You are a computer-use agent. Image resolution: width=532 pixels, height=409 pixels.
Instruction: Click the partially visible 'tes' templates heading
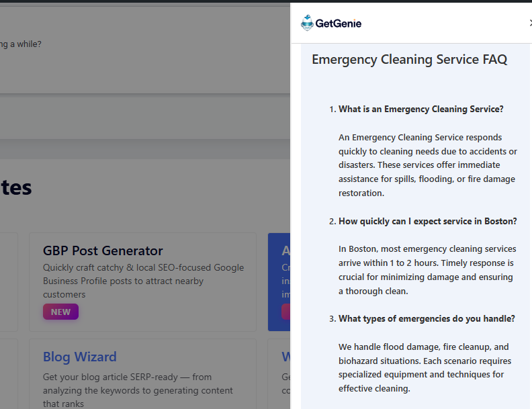coord(15,187)
